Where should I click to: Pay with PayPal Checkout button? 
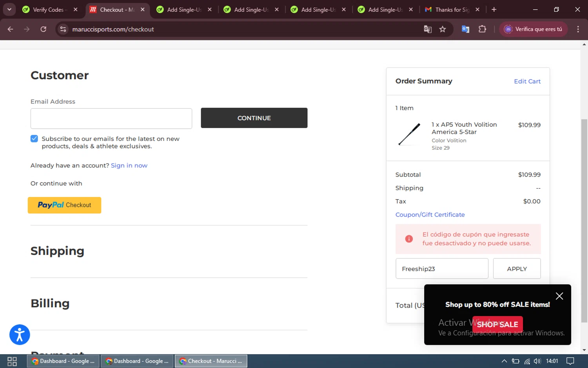(x=64, y=205)
